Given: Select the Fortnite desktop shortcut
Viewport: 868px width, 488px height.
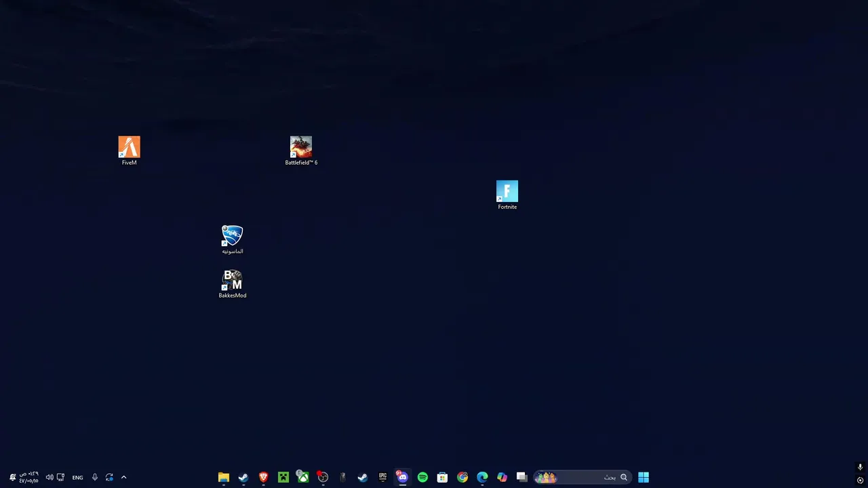Looking at the screenshot, I should tap(507, 195).
